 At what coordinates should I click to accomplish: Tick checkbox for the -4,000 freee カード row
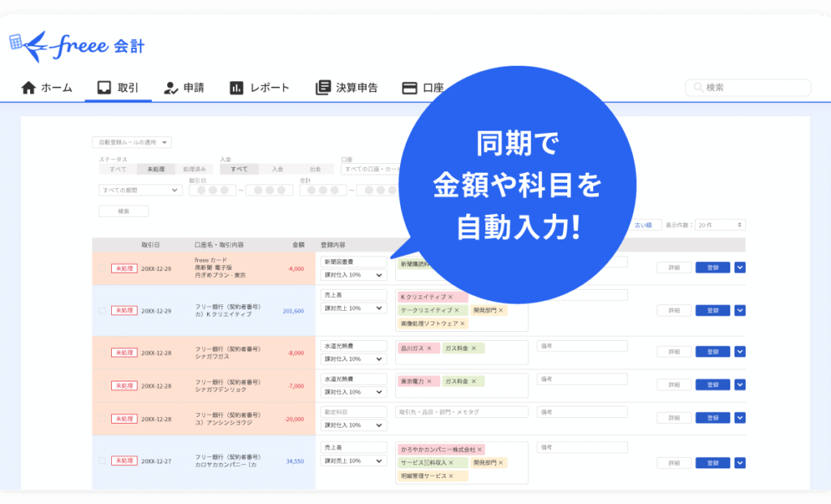tap(101, 268)
